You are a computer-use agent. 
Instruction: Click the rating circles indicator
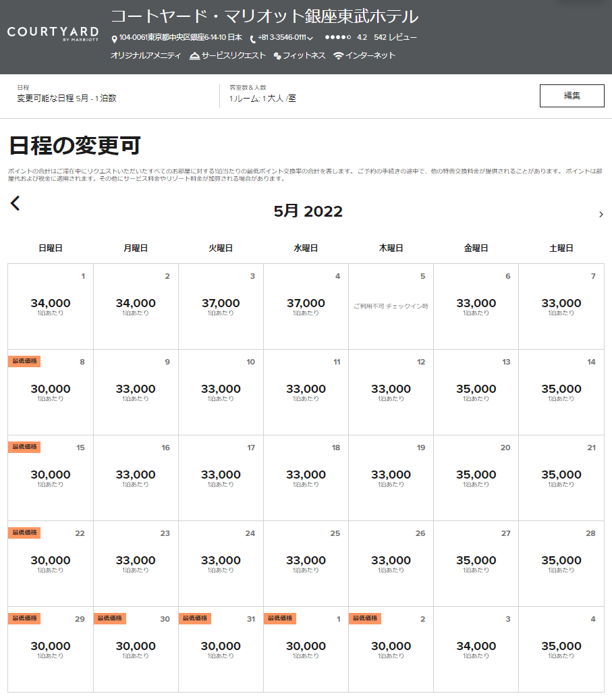coord(337,38)
